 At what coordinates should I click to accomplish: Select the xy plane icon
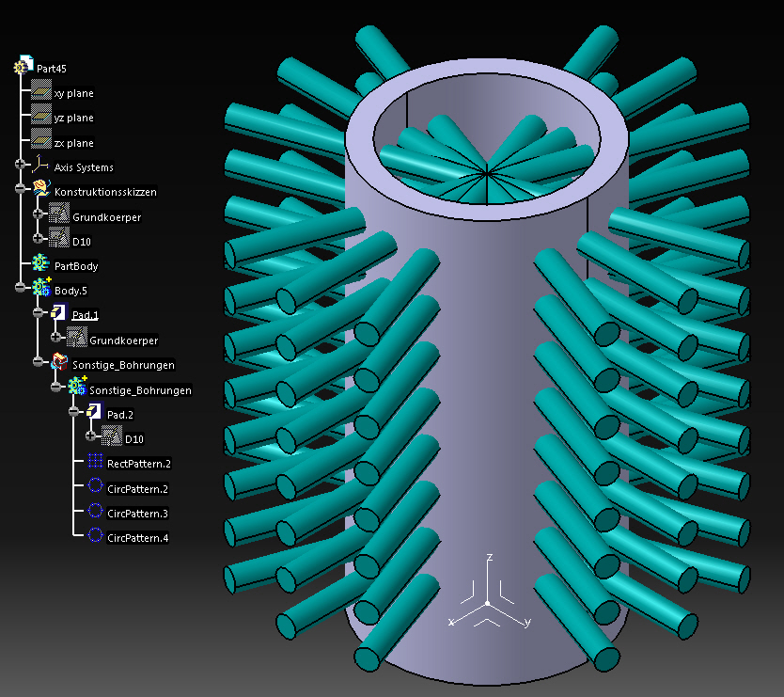[x=41, y=90]
